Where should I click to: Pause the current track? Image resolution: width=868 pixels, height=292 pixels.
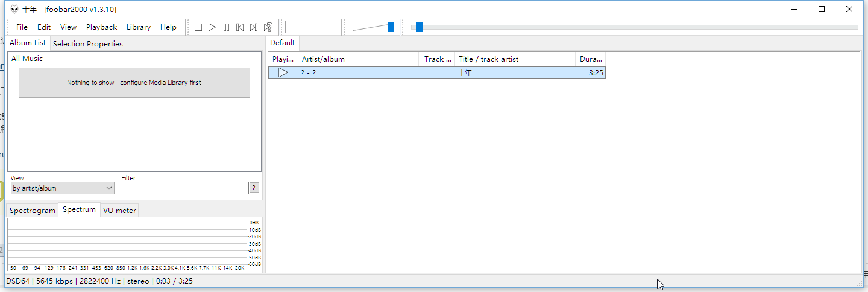coord(226,27)
